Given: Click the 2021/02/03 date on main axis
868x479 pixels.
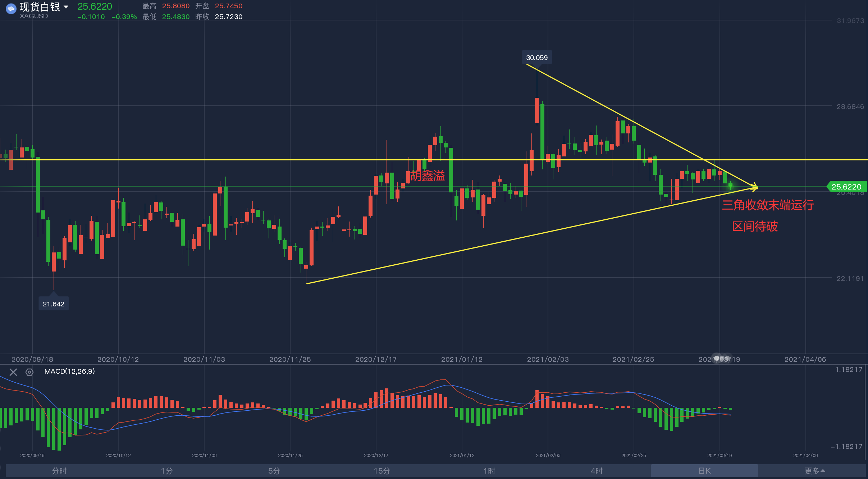Looking at the screenshot, I should [548, 359].
